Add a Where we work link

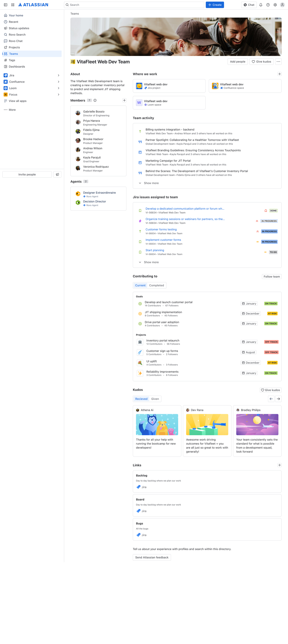279,74
